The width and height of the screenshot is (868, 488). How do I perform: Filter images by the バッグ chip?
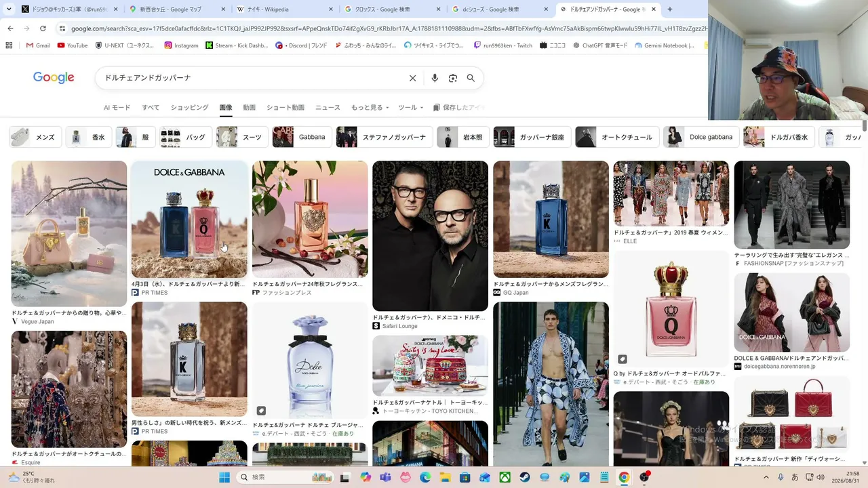(x=186, y=137)
